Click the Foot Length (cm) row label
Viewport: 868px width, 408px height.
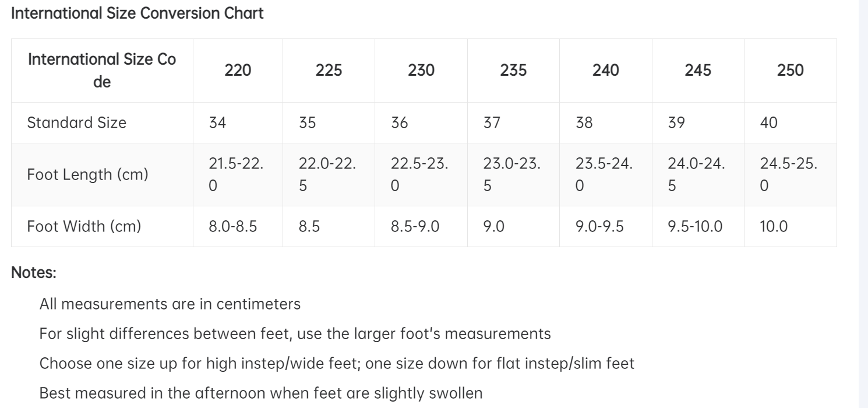[x=88, y=174]
